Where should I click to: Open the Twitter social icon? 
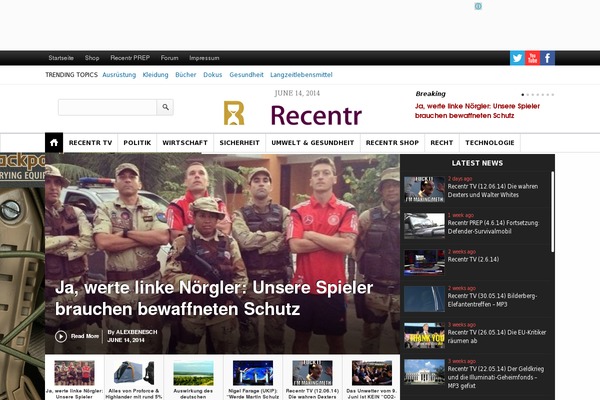coord(517,58)
